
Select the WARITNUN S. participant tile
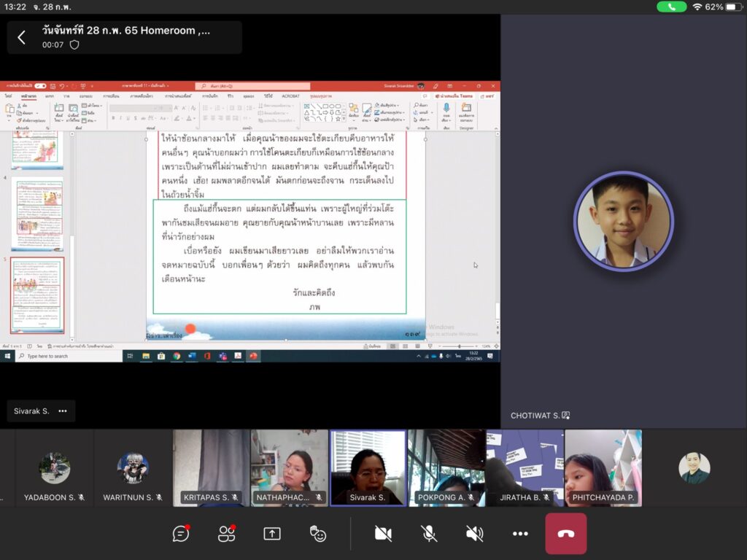point(133,467)
